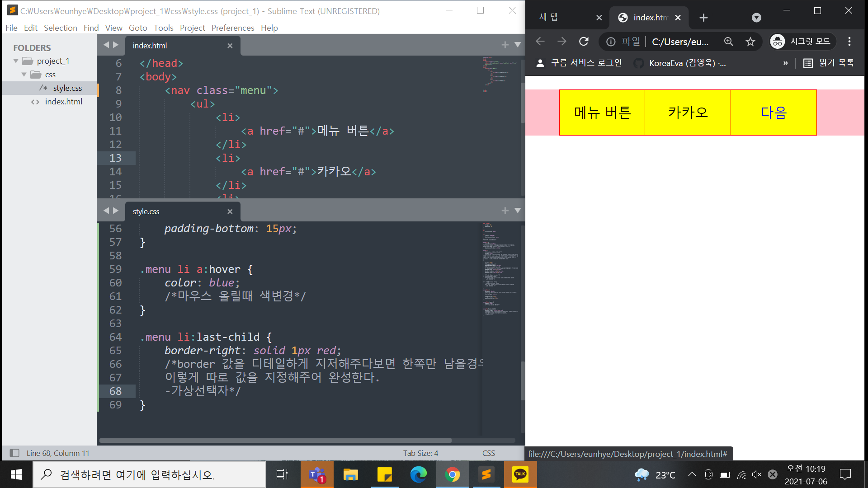Image resolution: width=868 pixels, height=488 pixels.
Task: Click the 카카오 menu link
Action: 688,113
